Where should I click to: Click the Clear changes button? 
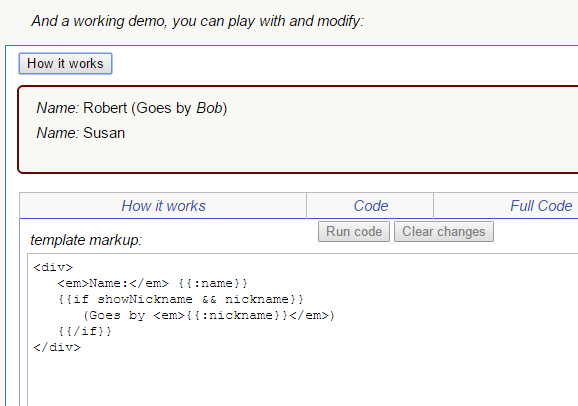pos(444,232)
